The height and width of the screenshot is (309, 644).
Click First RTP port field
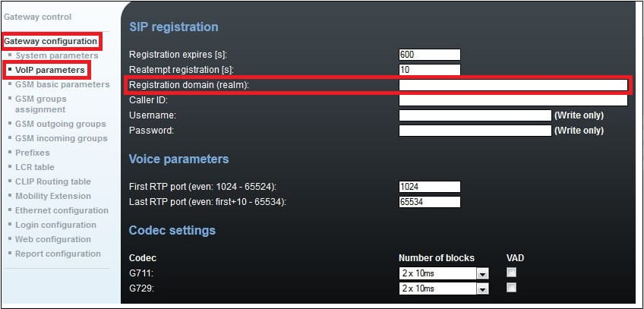point(430,187)
